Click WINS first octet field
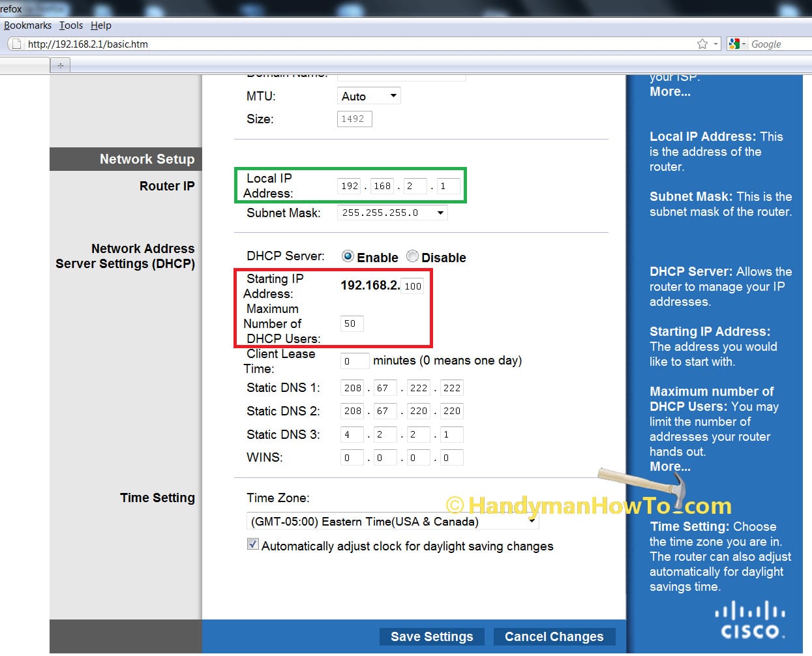The height and width of the screenshot is (656, 812). pyautogui.click(x=353, y=458)
